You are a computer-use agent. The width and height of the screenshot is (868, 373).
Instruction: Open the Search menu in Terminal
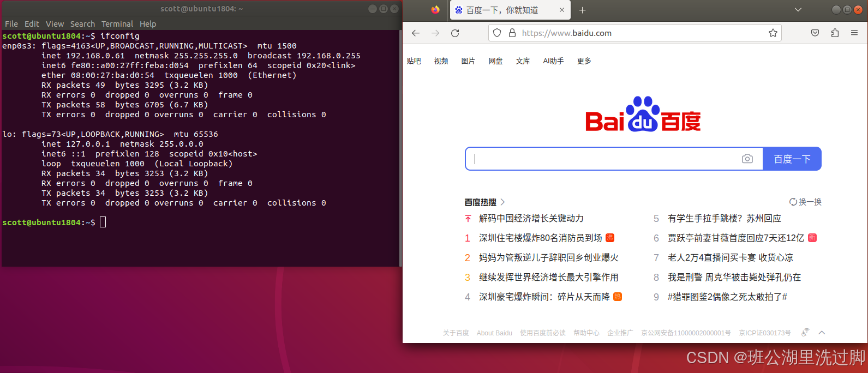82,24
